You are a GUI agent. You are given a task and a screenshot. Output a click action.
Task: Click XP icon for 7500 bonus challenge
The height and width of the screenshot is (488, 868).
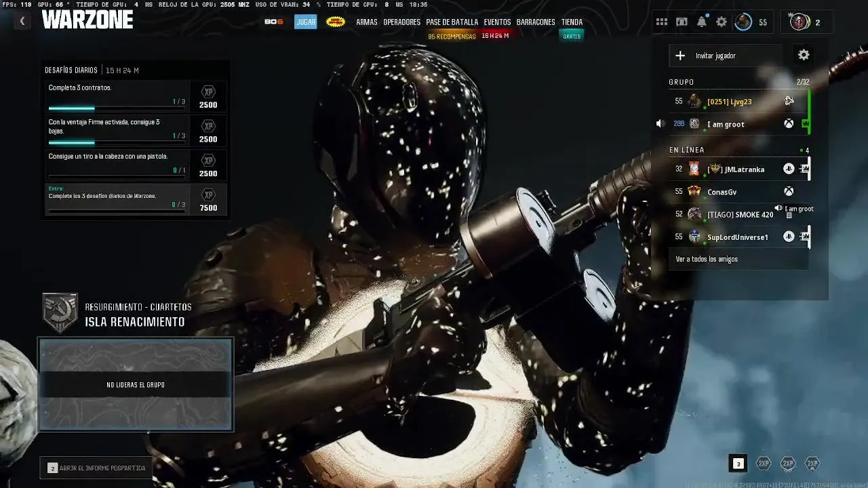coord(208,195)
